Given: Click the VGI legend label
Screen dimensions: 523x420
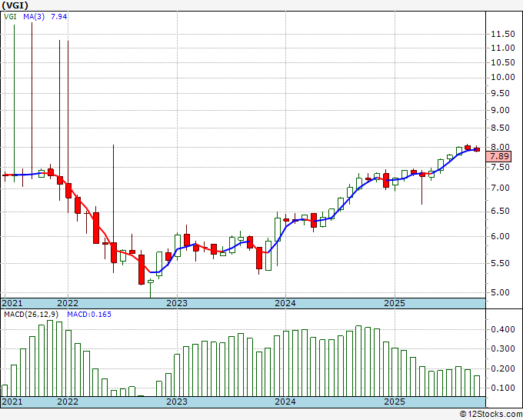Looking at the screenshot, I should coord(10,16).
